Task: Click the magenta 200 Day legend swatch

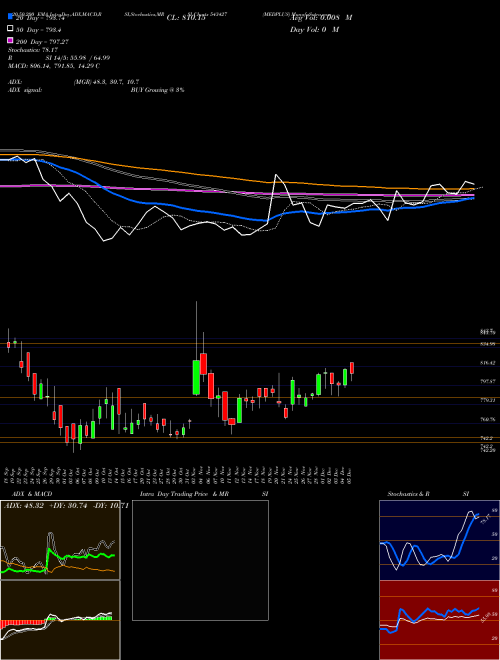Action: tap(10, 40)
